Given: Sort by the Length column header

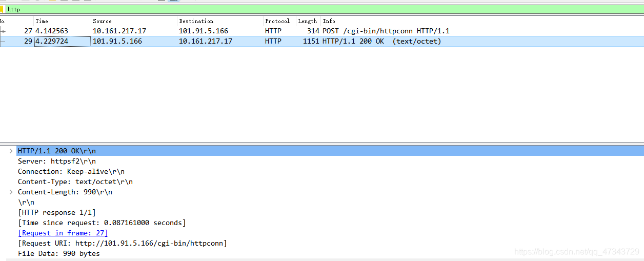Looking at the screenshot, I should pos(308,21).
